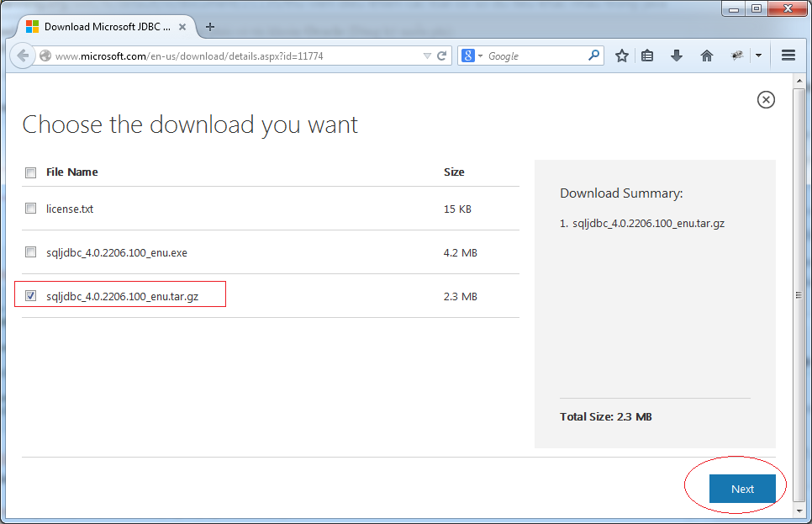Click the search magnifier icon
The height and width of the screenshot is (524, 812).
pyautogui.click(x=594, y=55)
